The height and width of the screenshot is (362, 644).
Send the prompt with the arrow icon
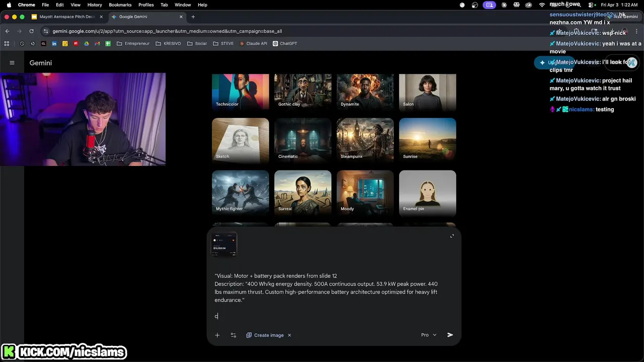point(450,335)
